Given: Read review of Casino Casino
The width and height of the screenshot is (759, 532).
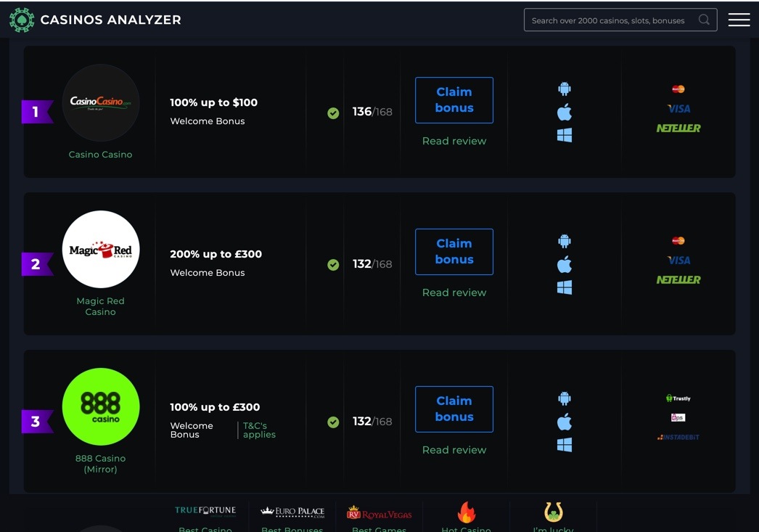Looking at the screenshot, I should pos(454,141).
